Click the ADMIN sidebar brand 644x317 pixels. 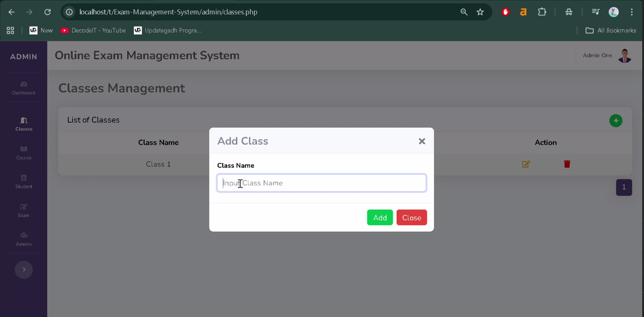click(x=23, y=57)
